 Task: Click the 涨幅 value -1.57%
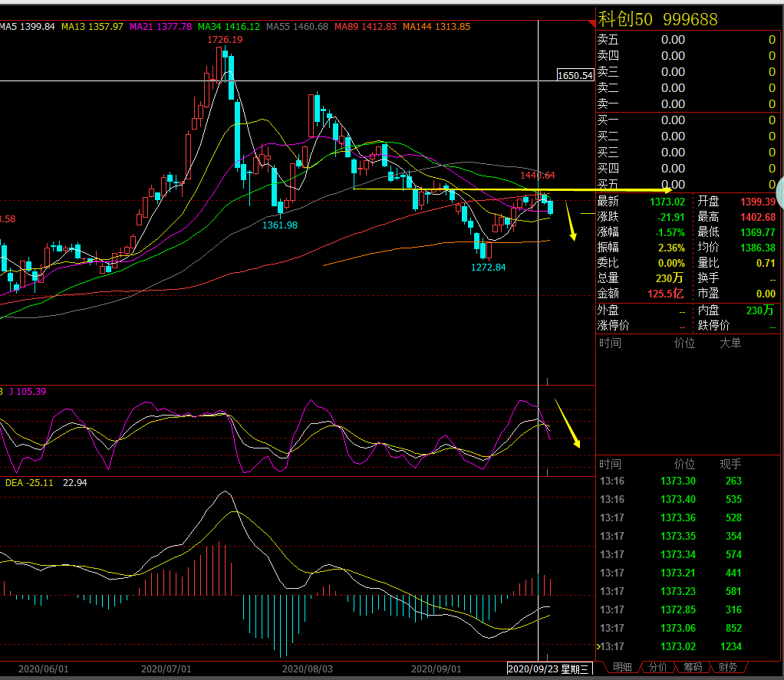(670, 232)
